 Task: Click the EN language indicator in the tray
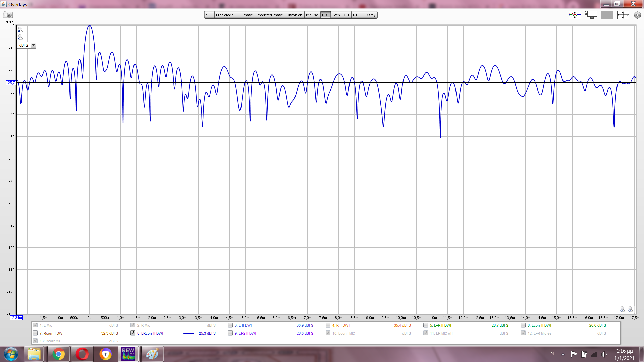[x=550, y=353]
